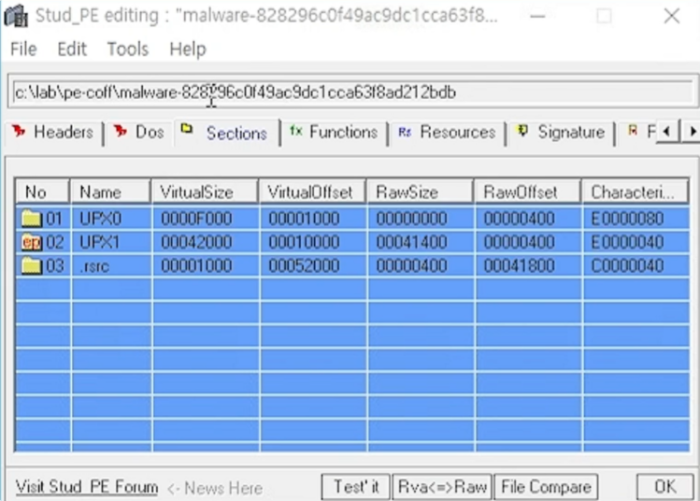The width and height of the screenshot is (700, 501).
Task: Click the Stud_PE application icon in title bar
Action: 16,15
